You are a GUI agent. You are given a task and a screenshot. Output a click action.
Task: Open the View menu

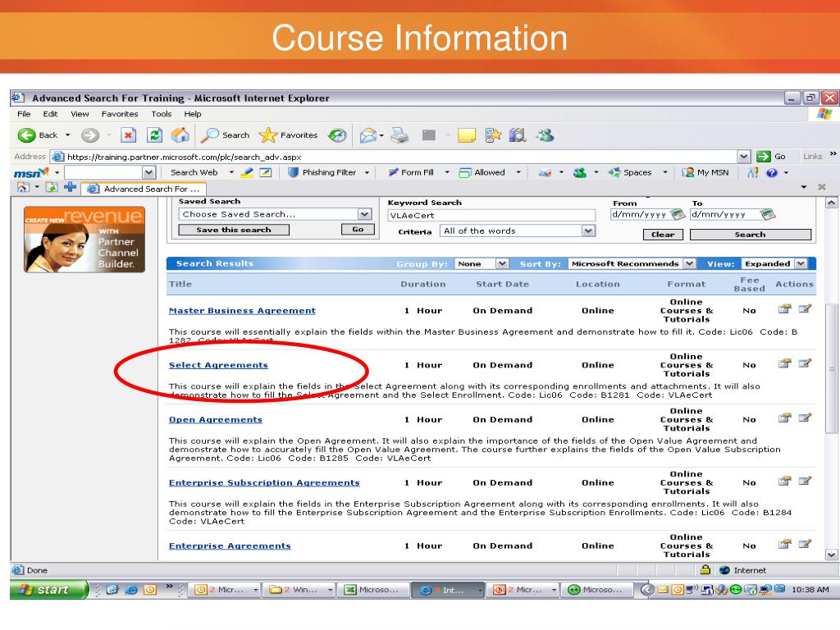[80, 113]
